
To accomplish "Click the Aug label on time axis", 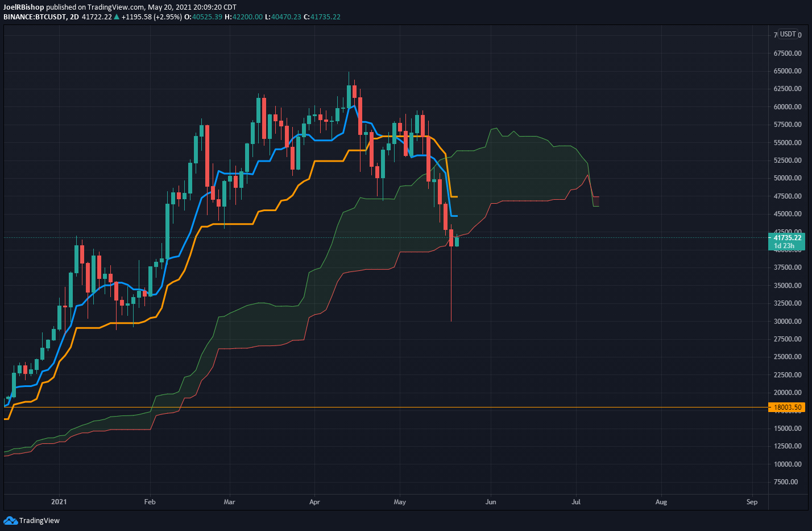I will (x=661, y=502).
